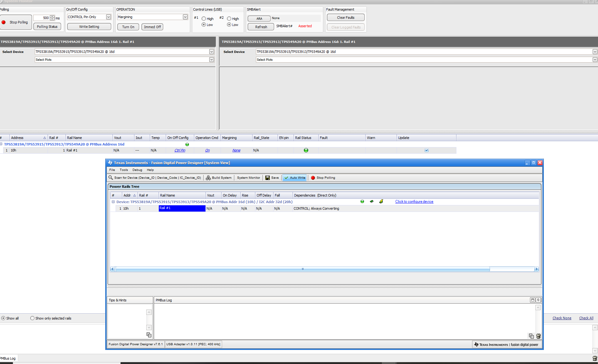The image size is (598, 364).
Task: Click the None link in Margining column
Action: click(x=237, y=150)
